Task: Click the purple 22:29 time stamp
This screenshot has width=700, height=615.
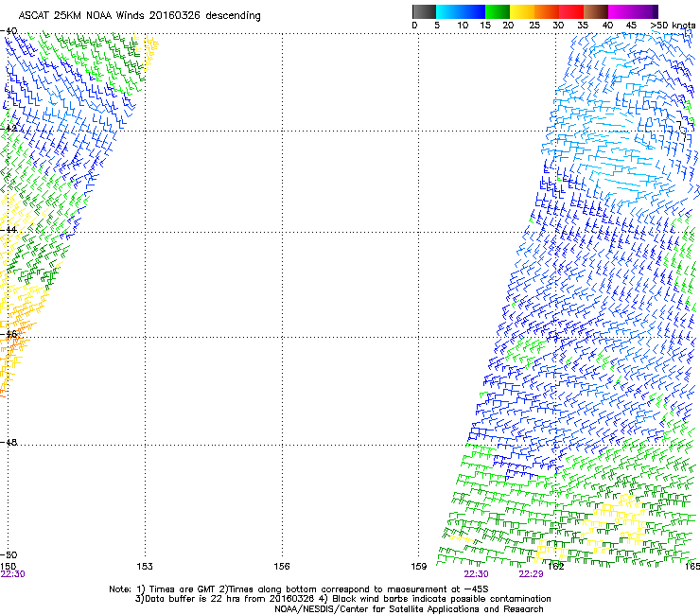Action: click(x=531, y=574)
